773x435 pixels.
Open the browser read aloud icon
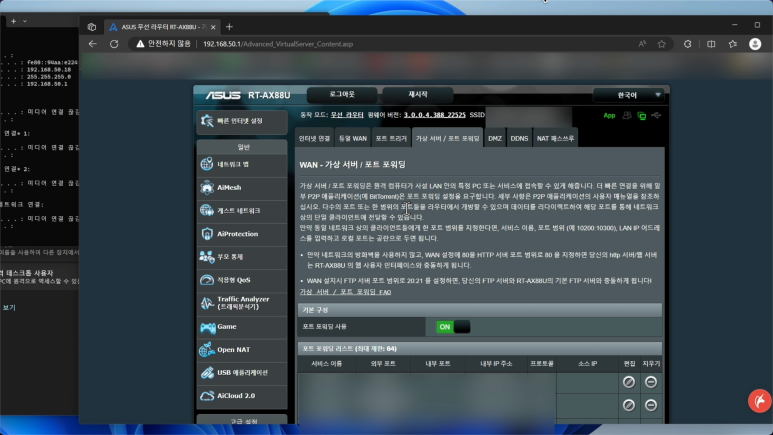pyautogui.click(x=642, y=44)
